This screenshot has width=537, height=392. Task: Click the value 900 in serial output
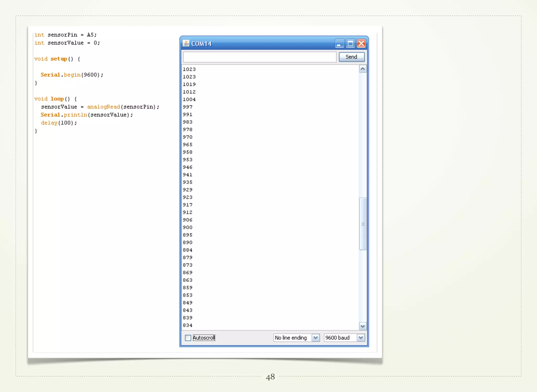click(188, 227)
